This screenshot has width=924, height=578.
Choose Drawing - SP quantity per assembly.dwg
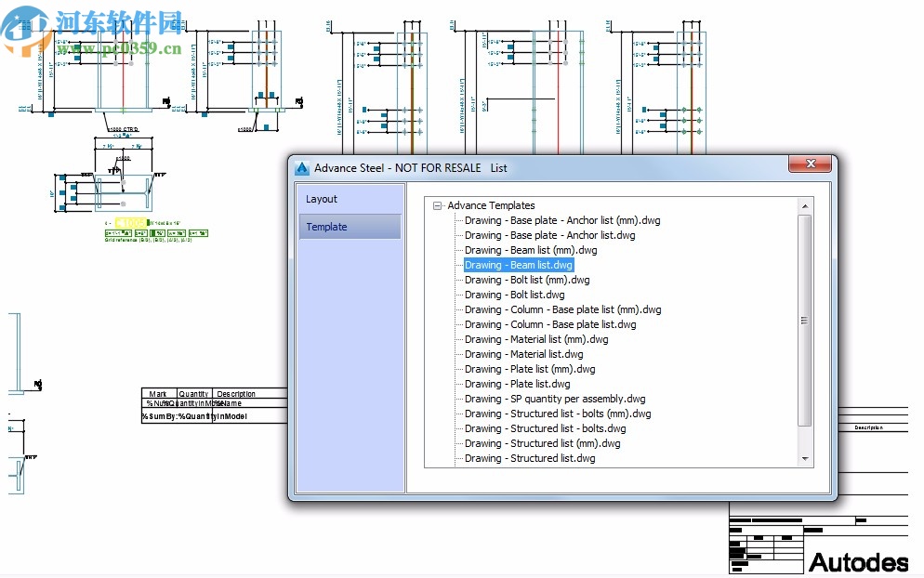click(551, 399)
